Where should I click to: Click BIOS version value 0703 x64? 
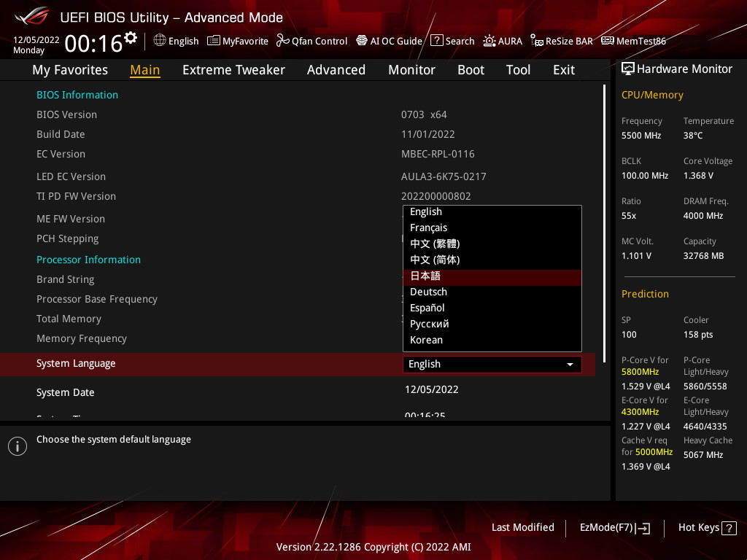tap(424, 114)
